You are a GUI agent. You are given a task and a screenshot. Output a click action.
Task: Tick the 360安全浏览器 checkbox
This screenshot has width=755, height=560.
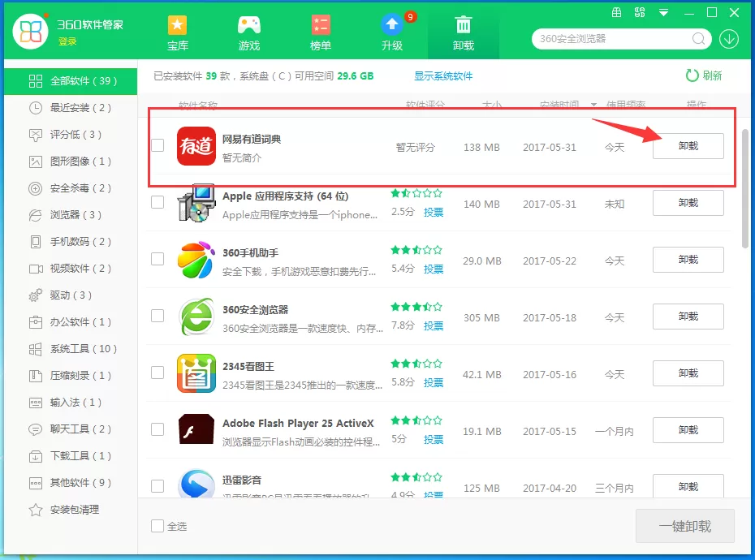click(x=157, y=316)
